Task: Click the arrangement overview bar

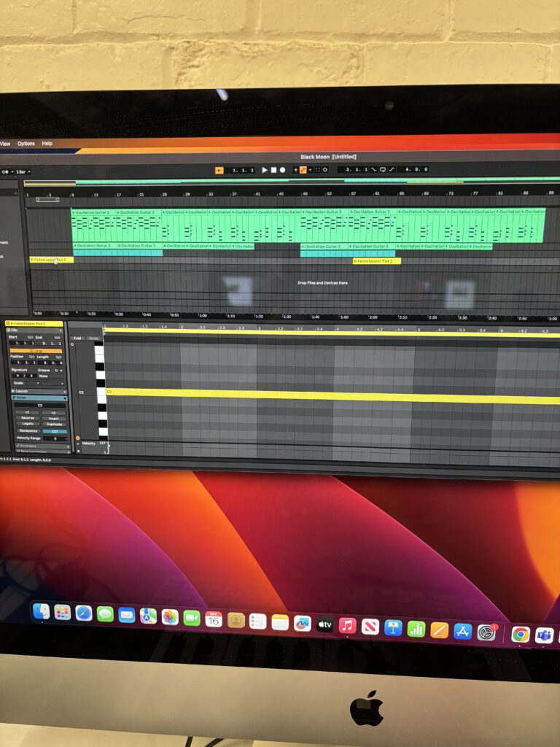Action: tap(292, 182)
